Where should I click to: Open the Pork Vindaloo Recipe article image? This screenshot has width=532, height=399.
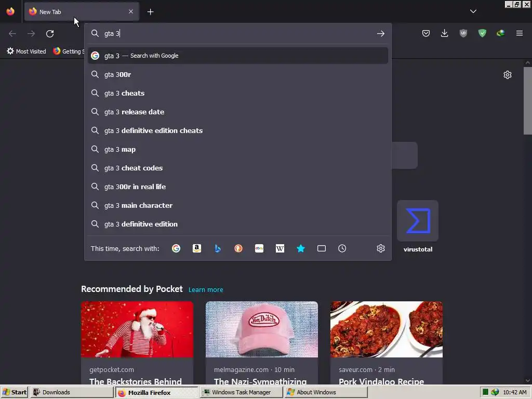pos(387,329)
